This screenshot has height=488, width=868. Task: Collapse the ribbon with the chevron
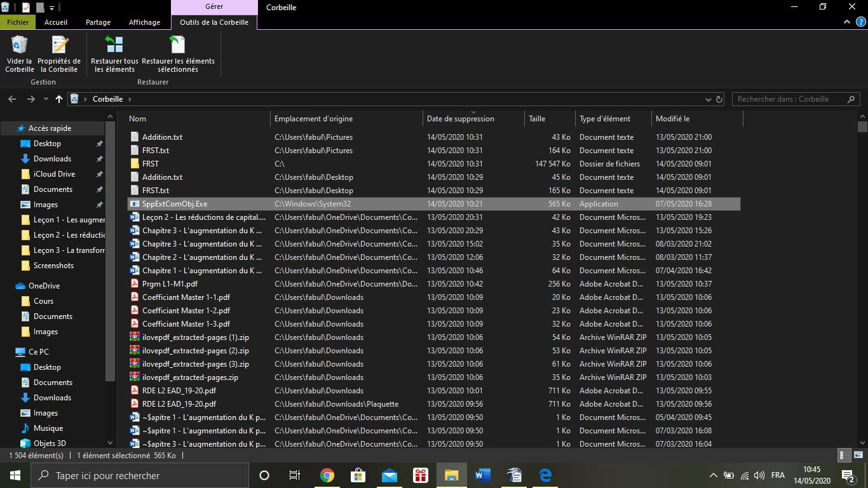(848, 22)
